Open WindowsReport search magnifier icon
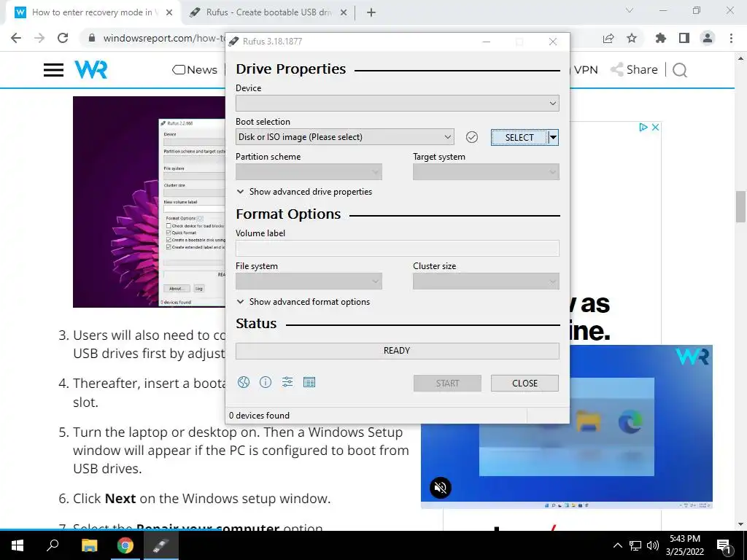The image size is (747, 560). [x=680, y=71]
